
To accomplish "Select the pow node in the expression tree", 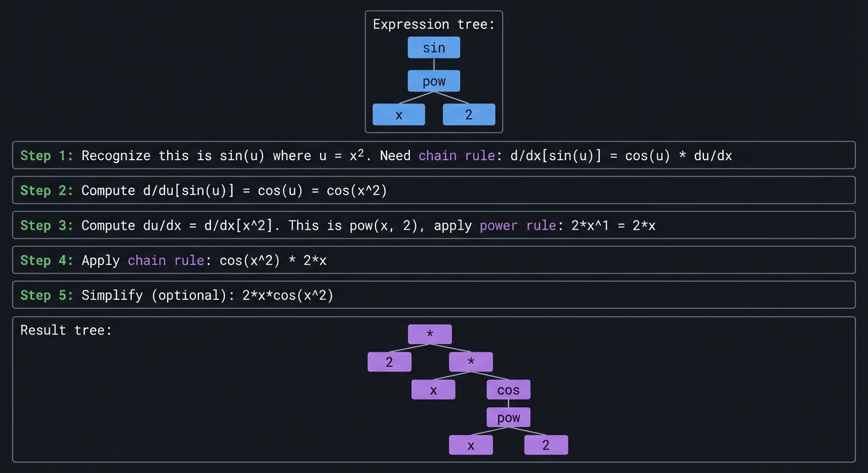I will (x=433, y=81).
